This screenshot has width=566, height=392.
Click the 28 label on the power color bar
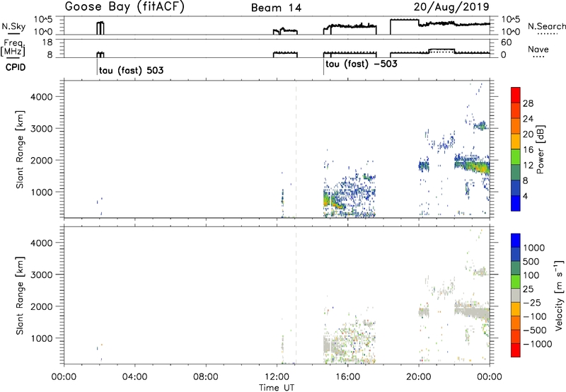528,103
